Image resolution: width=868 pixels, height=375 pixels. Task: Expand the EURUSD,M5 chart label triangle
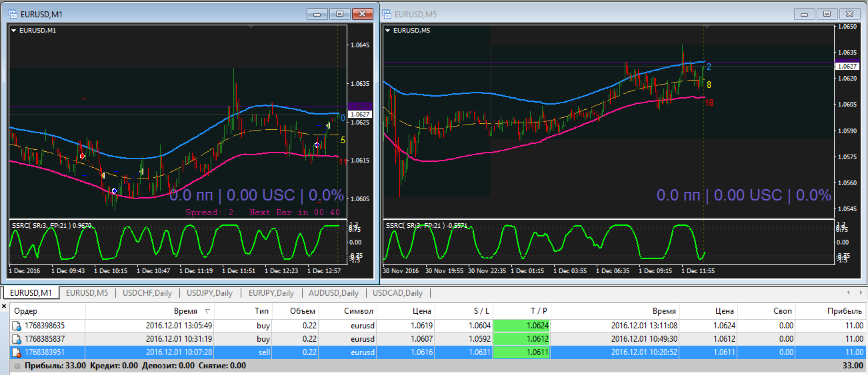point(387,30)
